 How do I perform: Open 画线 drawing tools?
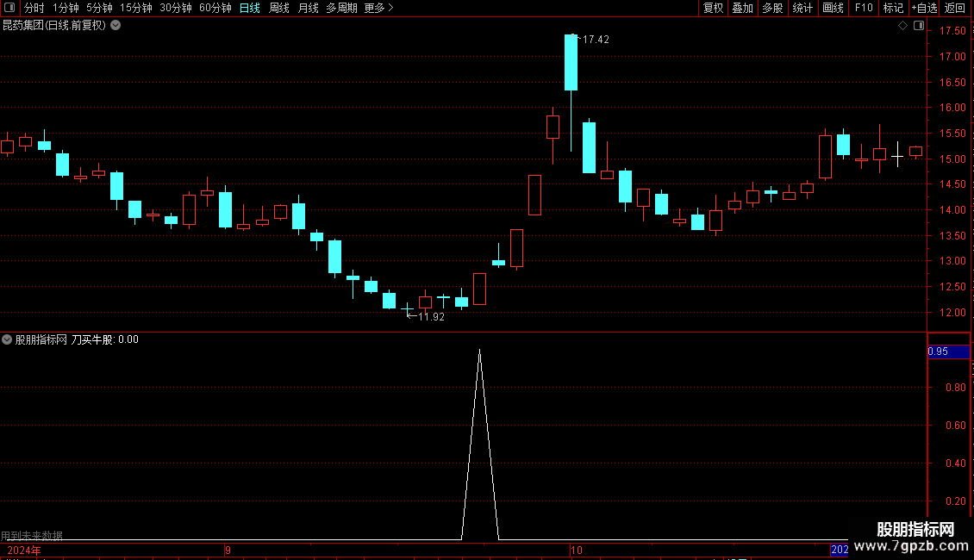coord(833,8)
